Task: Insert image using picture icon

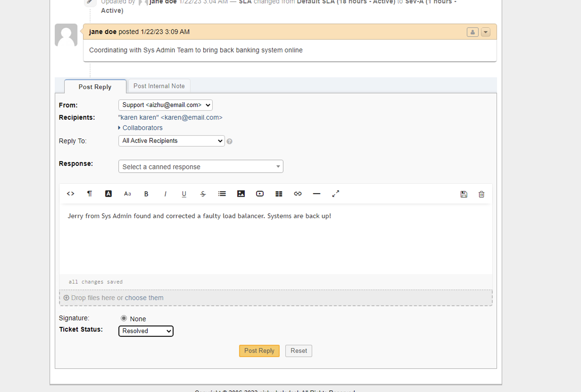Action: [241, 194]
